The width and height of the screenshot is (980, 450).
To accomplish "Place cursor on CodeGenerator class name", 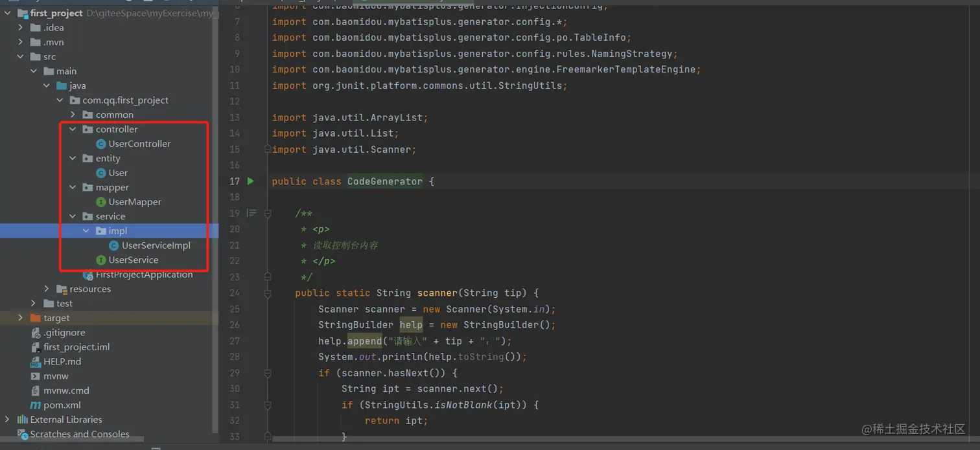I will point(385,181).
